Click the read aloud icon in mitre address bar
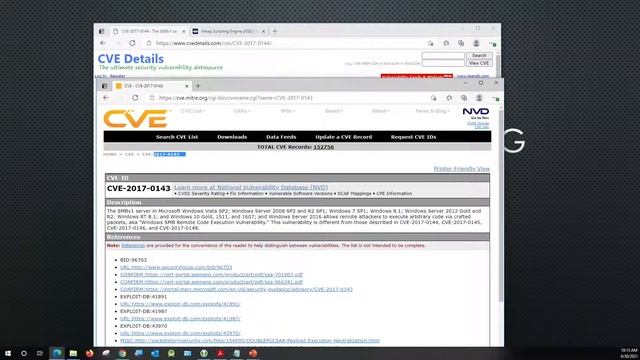This screenshot has height=360, width=640. point(433,98)
